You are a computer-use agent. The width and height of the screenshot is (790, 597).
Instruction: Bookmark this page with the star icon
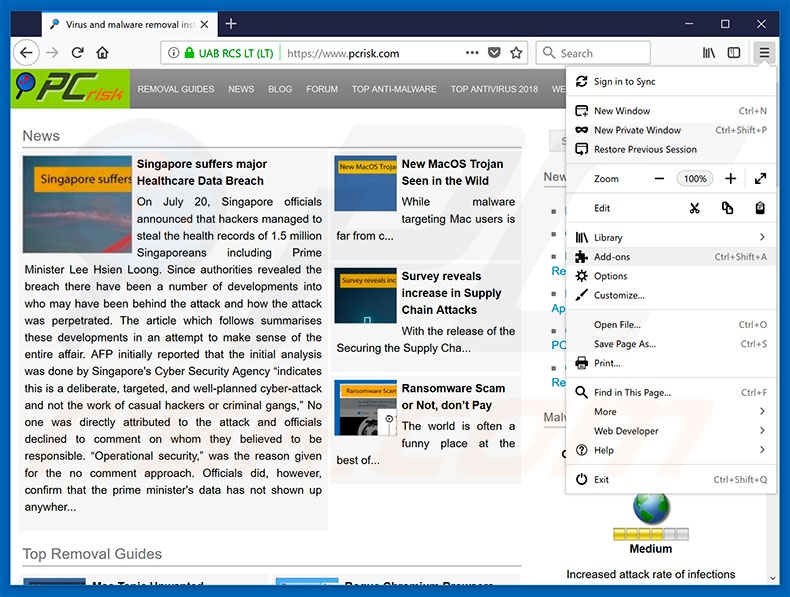pyautogui.click(x=516, y=53)
